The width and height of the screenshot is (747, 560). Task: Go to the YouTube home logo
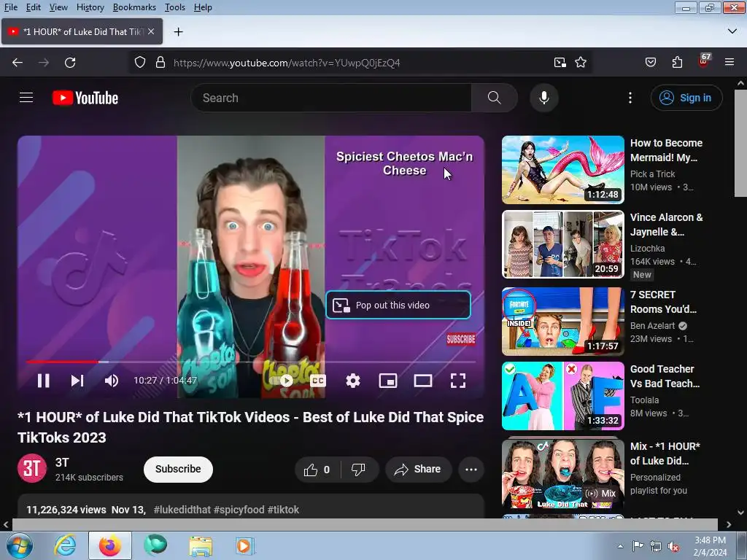pos(85,98)
